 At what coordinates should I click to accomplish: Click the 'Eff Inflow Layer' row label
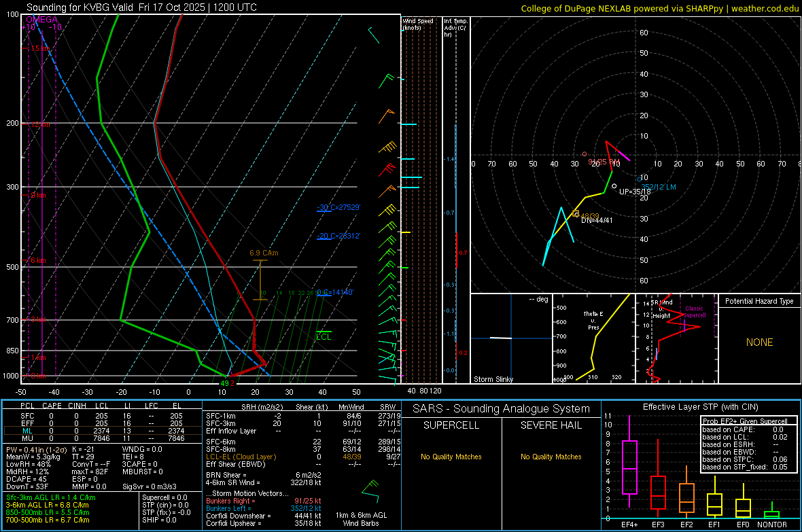231,431
